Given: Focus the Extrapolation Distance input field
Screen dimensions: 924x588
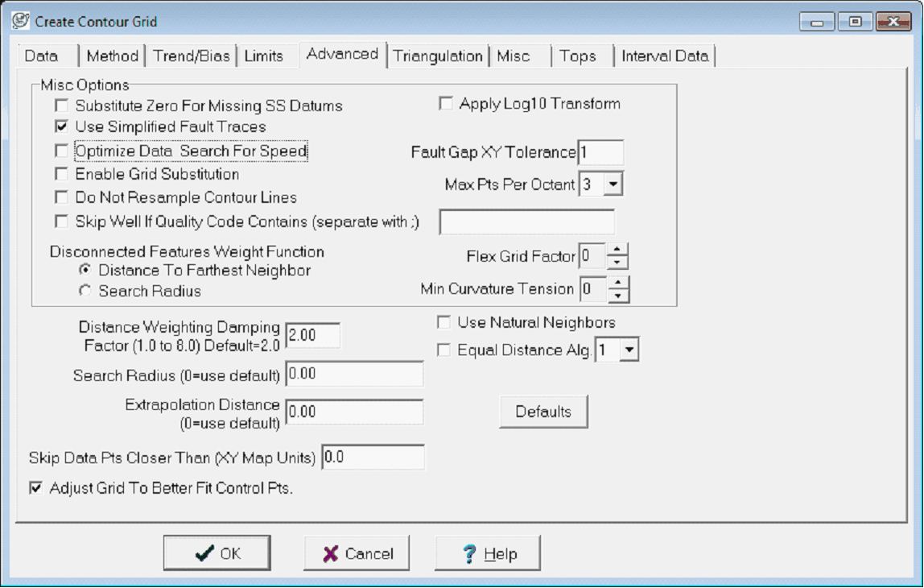Looking at the screenshot, I should (354, 412).
